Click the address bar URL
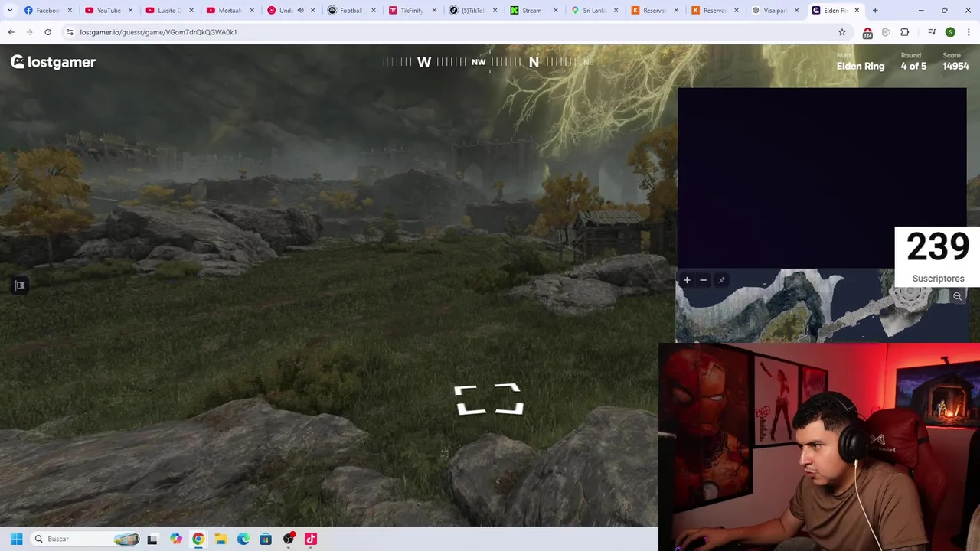980x551 pixels. coord(158,32)
